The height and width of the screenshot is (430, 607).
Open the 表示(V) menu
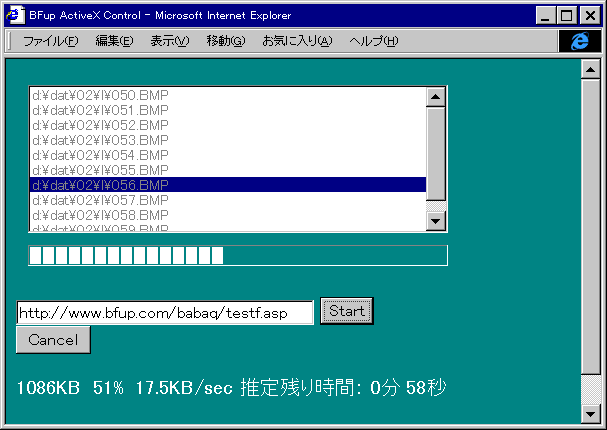click(170, 41)
